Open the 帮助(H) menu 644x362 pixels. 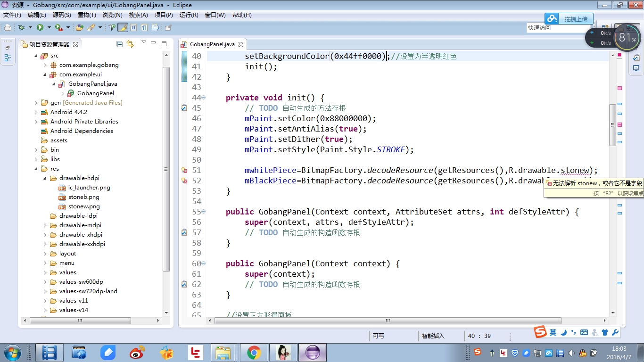pyautogui.click(x=242, y=15)
